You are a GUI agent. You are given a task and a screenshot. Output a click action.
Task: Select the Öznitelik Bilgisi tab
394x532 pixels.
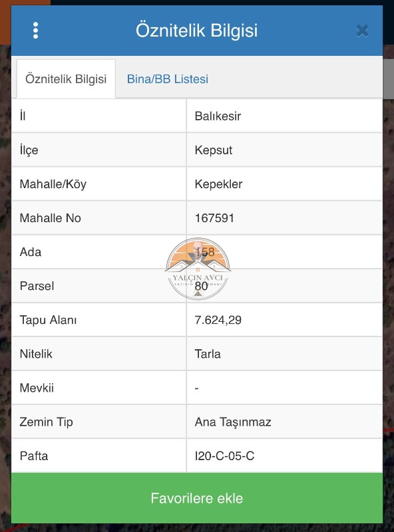click(66, 79)
